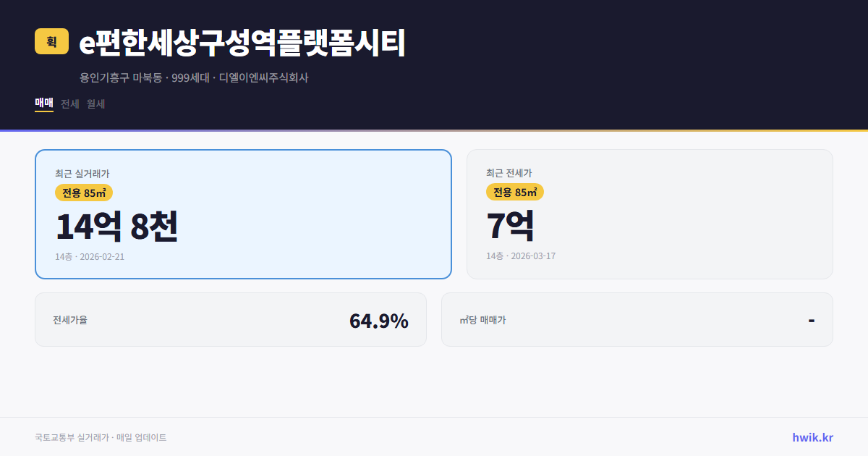Click the 용인기흥구 마북동 subtitle text

click(x=120, y=78)
